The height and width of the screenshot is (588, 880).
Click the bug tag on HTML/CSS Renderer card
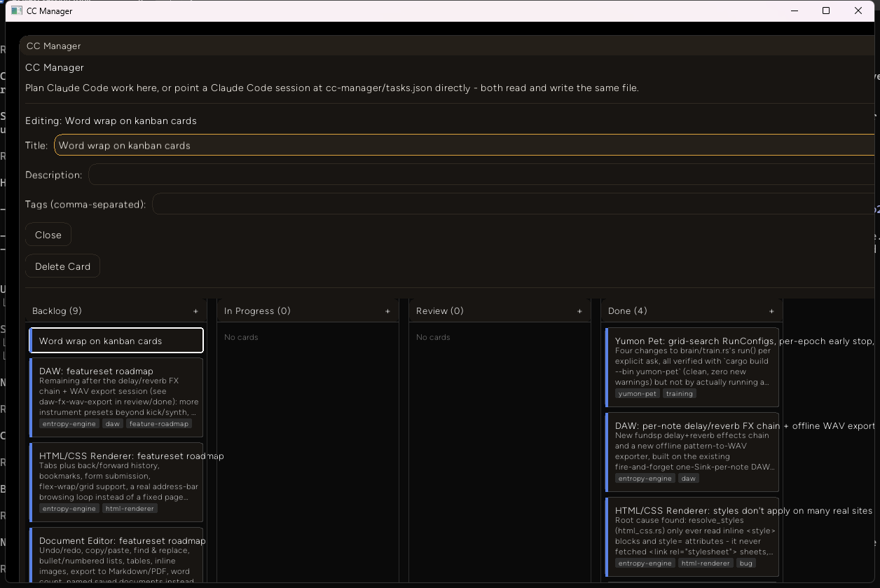745,563
